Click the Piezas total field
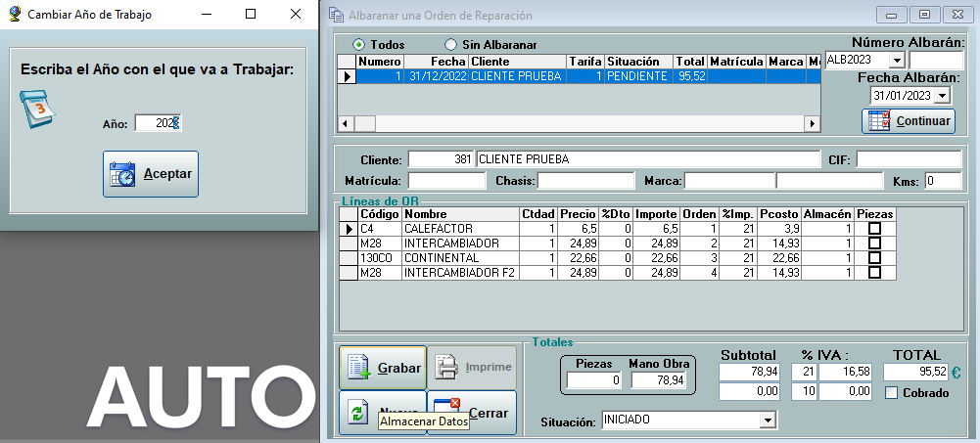Screen dimensions: 980x443 click(593, 380)
